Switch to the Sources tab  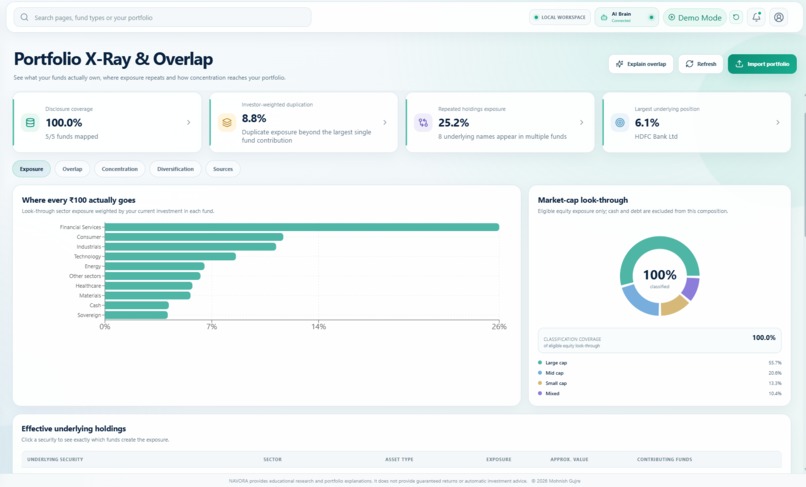(x=223, y=169)
